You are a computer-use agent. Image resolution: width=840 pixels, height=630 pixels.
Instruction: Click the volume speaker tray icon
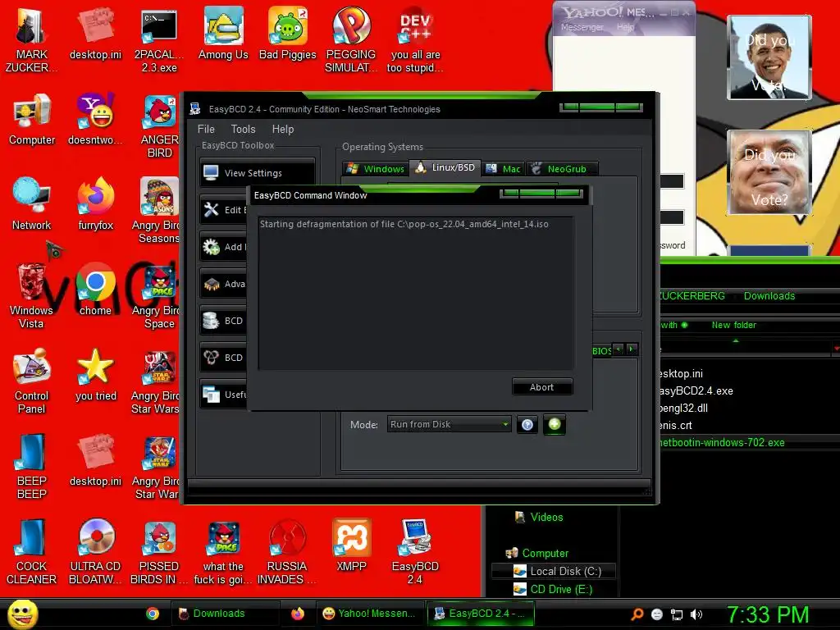696,614
